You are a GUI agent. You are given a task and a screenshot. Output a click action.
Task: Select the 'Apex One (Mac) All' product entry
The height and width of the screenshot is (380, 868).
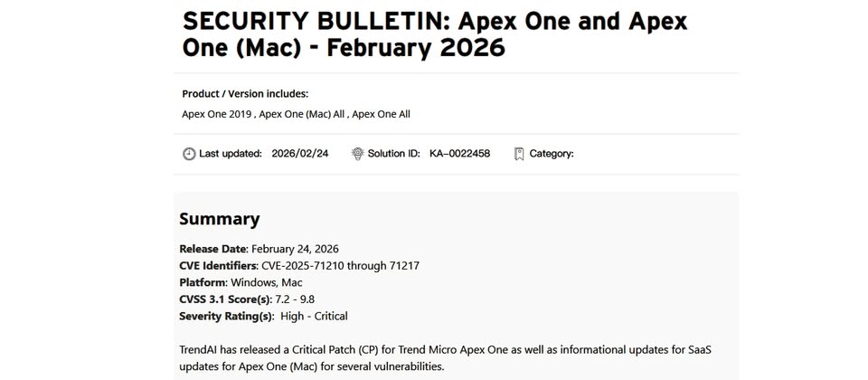point(302,114)
